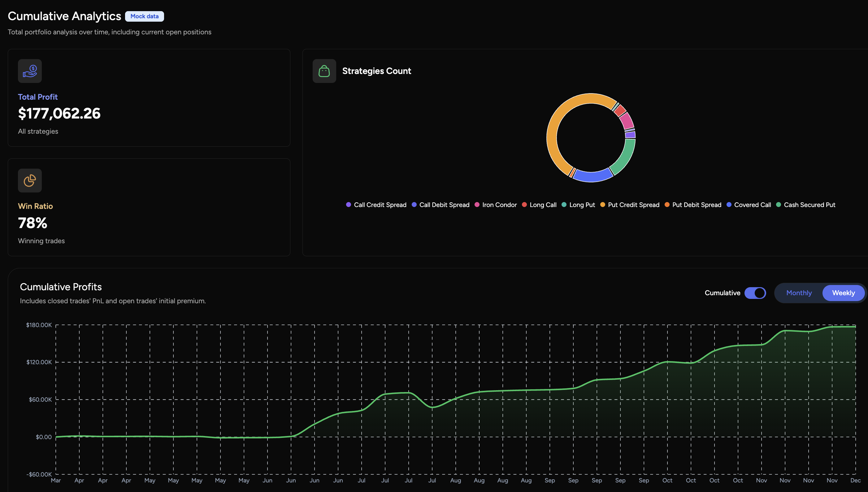Image resolution: width=868 pixels, height=492 pixels.
Task: Switch to the Monthly view
Action: coord(799,293)
